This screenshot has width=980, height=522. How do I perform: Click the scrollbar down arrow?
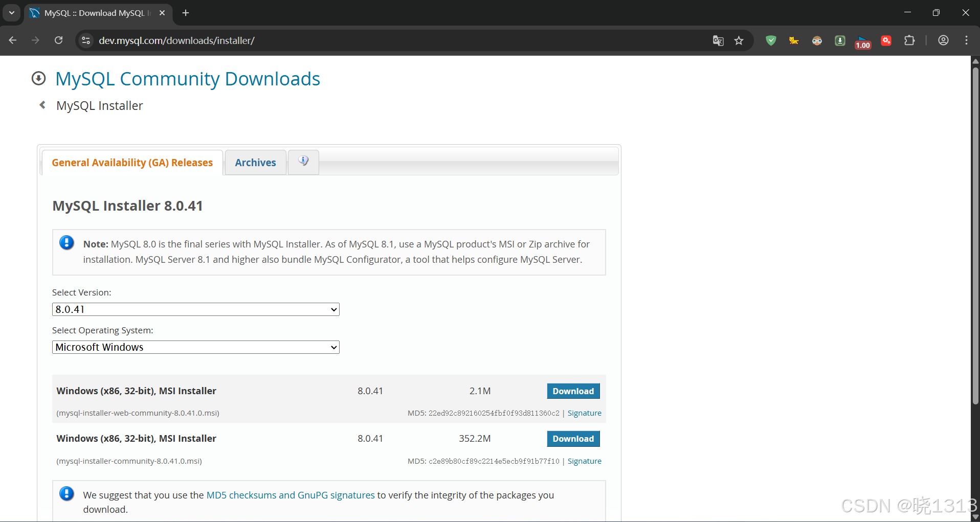975,517
